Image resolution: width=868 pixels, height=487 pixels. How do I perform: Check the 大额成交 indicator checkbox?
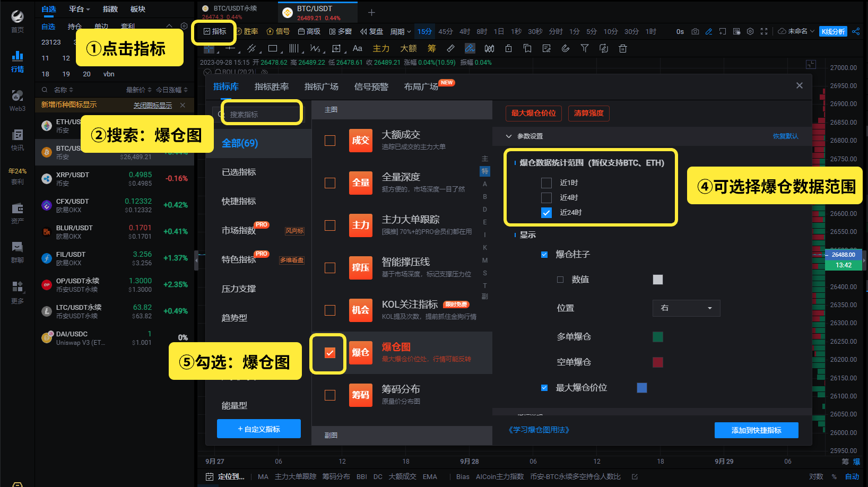330,141
